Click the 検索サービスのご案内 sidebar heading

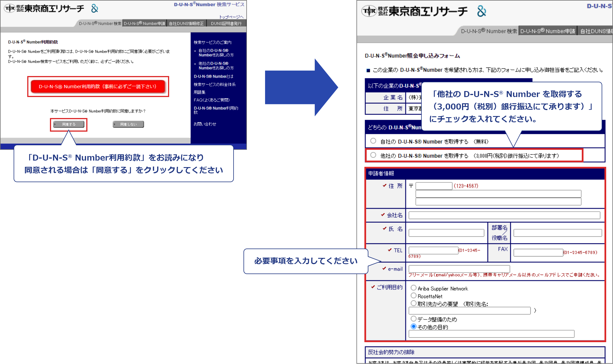213,42
